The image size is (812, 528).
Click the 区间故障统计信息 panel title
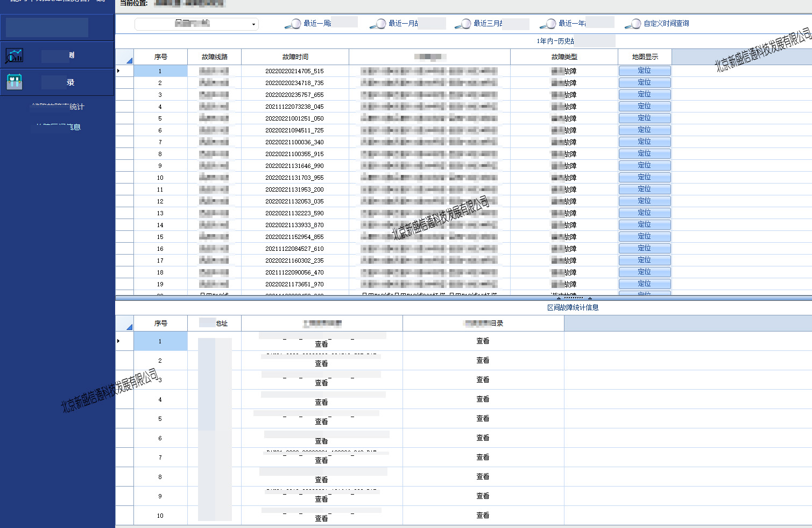tap(573, 307)
